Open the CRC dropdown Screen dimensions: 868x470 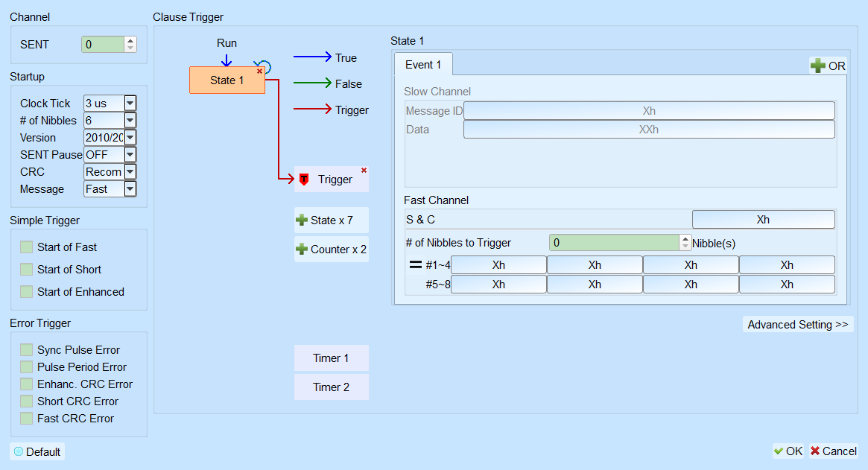(x=130, y=171)
